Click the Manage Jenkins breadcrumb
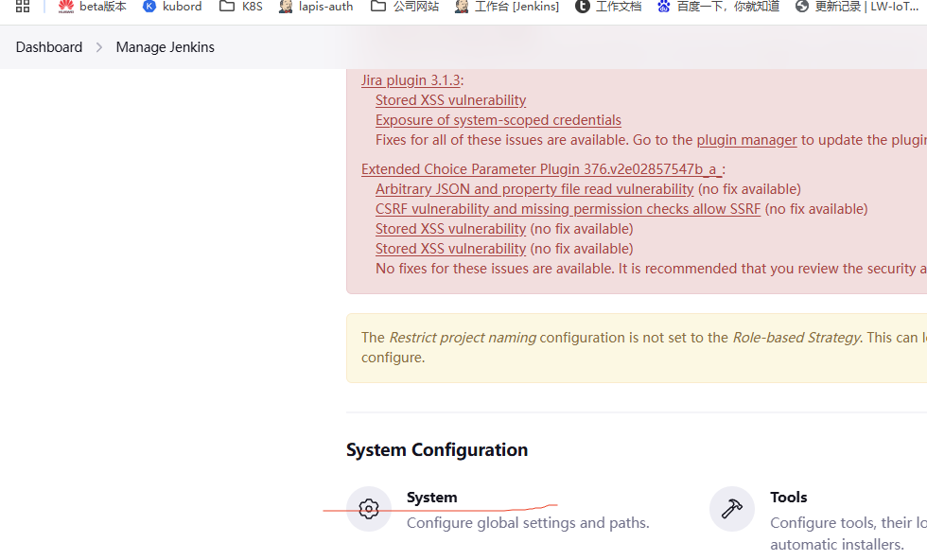The height and width of the screenshot is (560, 927). coord(165,47)
